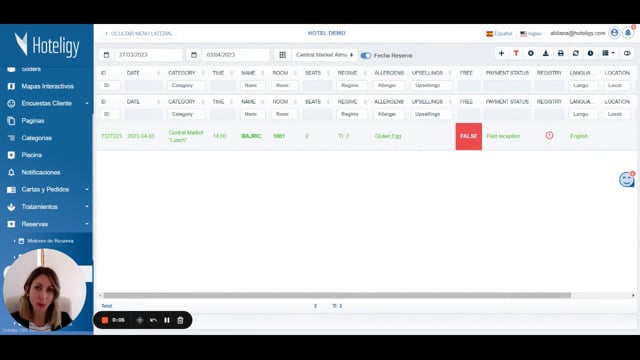Screen dimensions: 640x360
Task: Click the horizontal table scrollbar
Action: 337,295
